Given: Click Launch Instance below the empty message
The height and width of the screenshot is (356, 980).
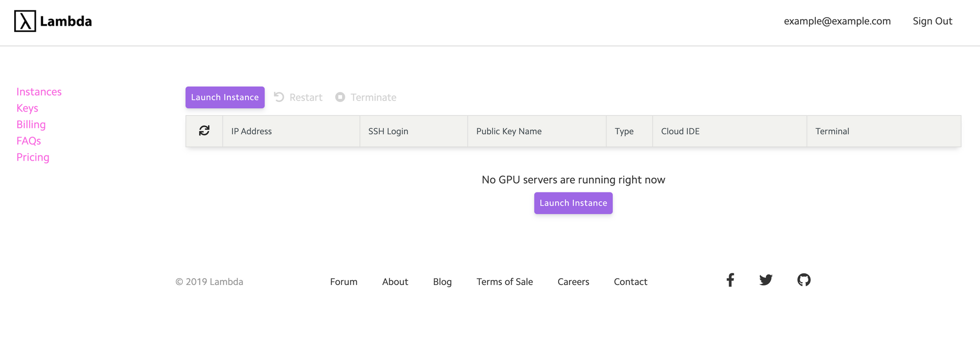Looking at the screenshot, I should (x=573, y=203).
